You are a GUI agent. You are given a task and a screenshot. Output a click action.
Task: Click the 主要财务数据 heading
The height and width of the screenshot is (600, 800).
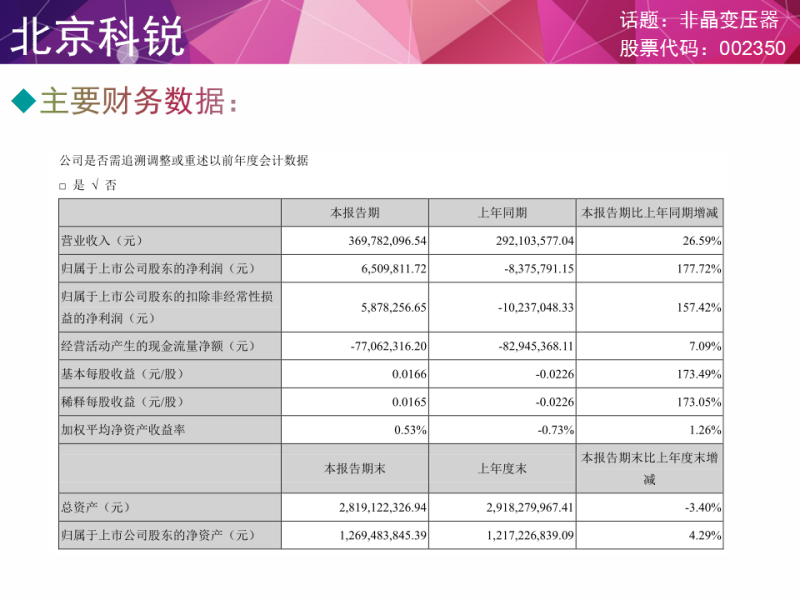point(138,101)
